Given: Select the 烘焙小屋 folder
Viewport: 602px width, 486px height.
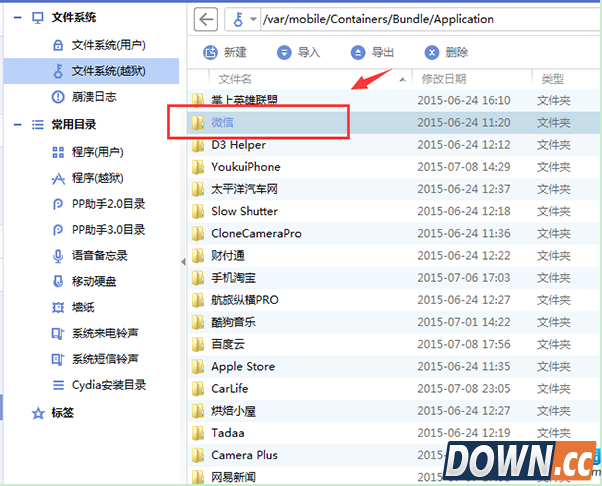Looking at the screenshot, I should tap(395, 411).
